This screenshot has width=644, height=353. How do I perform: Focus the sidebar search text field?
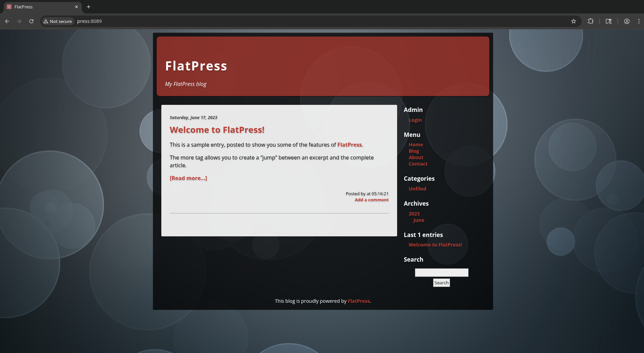(x=441, y=272)
